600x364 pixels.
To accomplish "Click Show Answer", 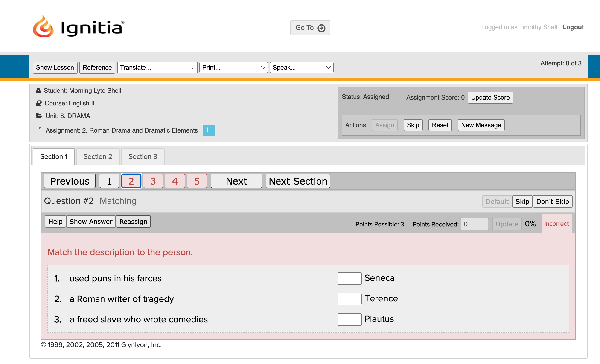I will [91, 221].
